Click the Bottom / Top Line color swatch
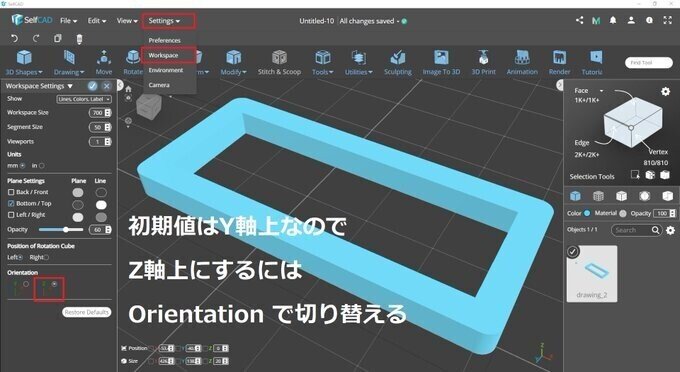Screen dimensions: 680x372 [x=101, y=204]
